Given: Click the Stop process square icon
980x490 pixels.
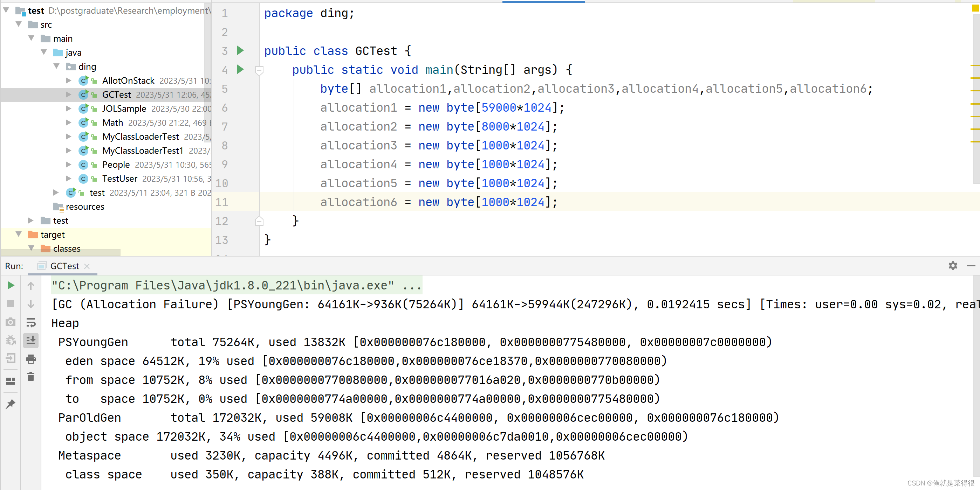Looking at the screenshot, I should (11, 303).
